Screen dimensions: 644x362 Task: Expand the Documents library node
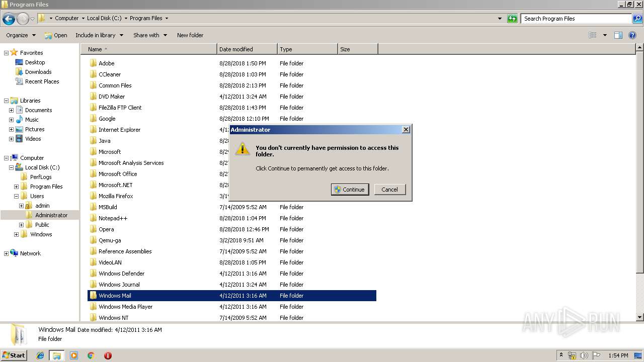tap(11, 110)
